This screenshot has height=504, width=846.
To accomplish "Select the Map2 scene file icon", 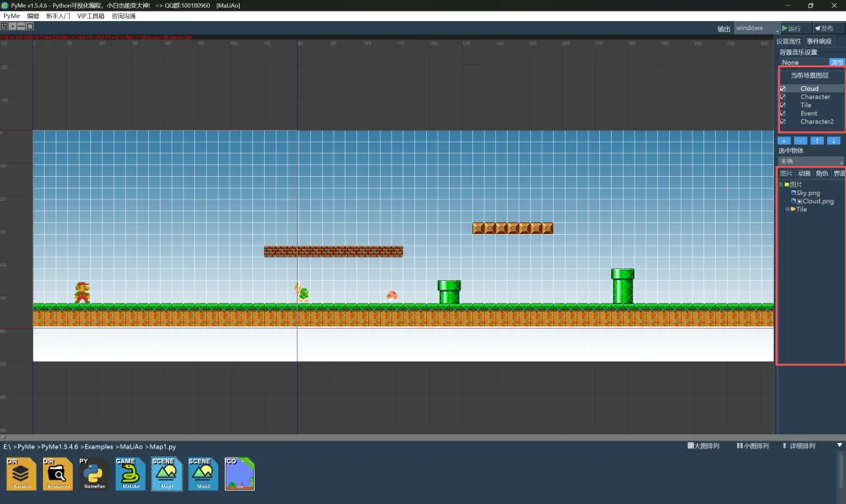I will (x=203, y=473).
